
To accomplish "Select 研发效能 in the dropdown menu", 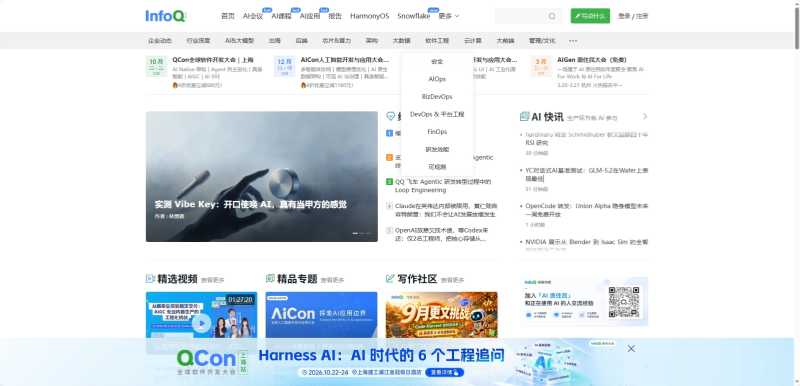I will [x=437, y=149].
